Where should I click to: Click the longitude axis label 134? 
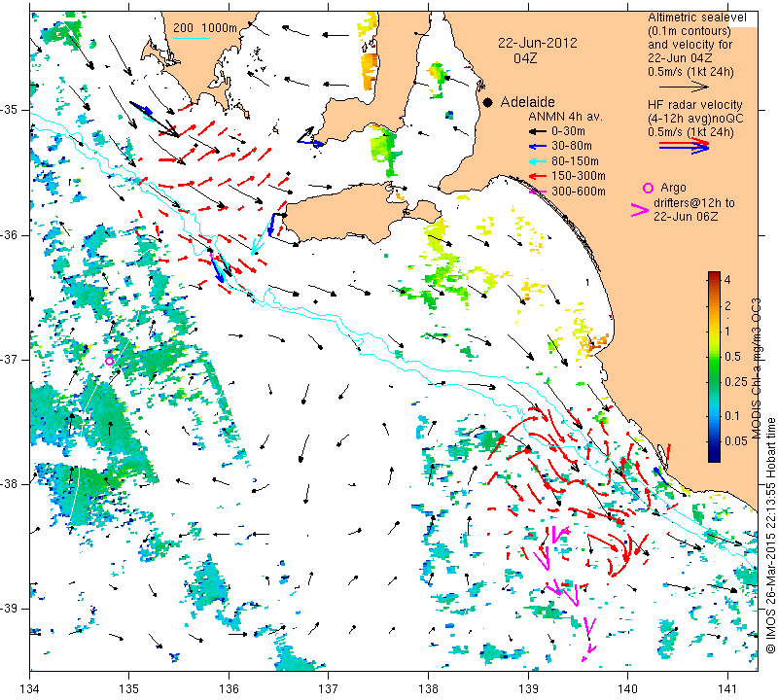(30, 689)
